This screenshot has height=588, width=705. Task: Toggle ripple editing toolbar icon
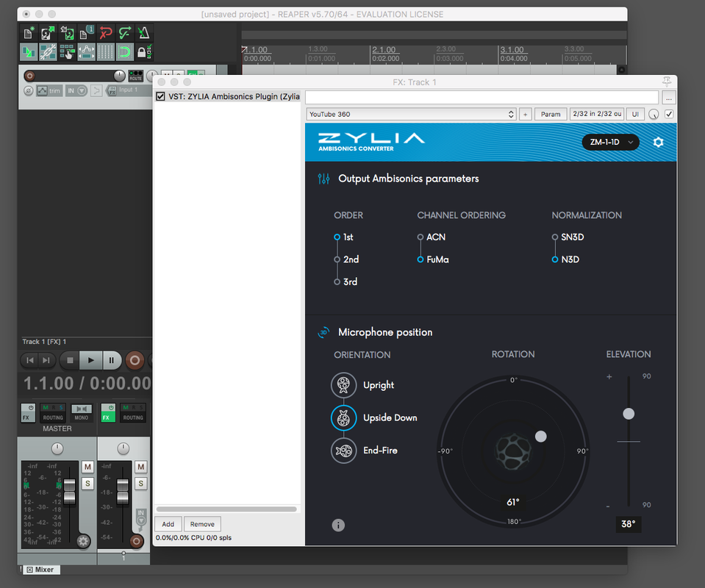[x=67, y=52]
